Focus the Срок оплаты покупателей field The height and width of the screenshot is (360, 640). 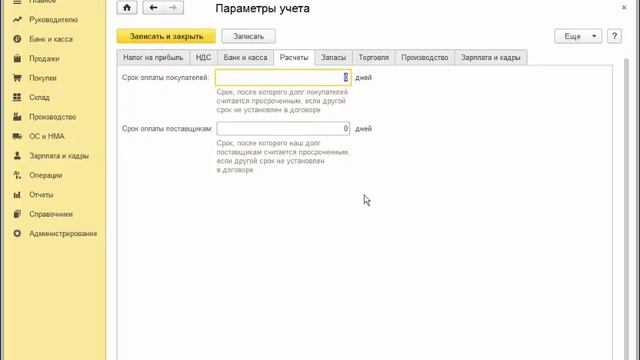coord(283,78)
